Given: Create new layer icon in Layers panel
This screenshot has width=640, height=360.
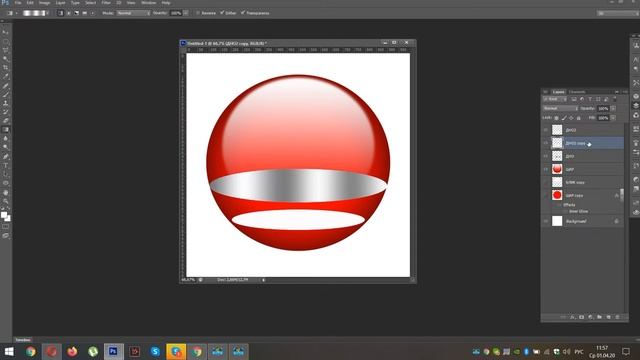Looking at the screenshot, I should pyautogui.click(x=609, y=317).
